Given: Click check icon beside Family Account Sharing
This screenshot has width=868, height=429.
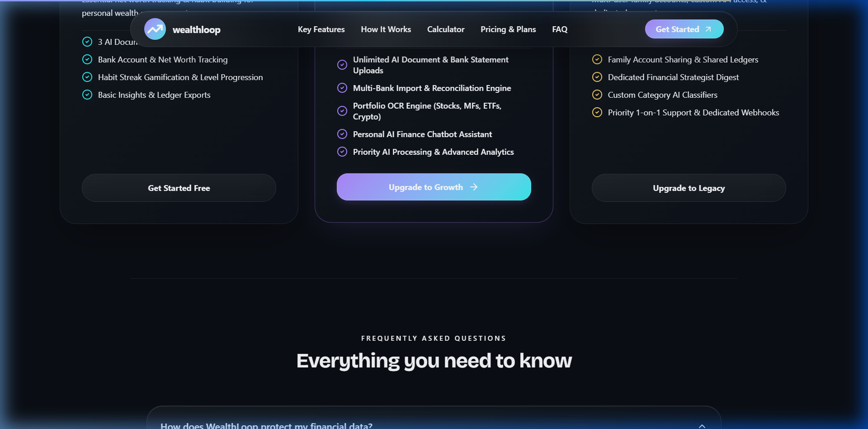Looking at the screenshot, I should 597,59.
